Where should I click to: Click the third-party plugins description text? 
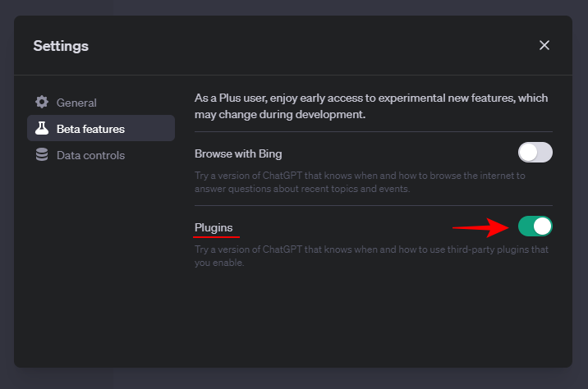pyautogui.click(x=371, y=256)
